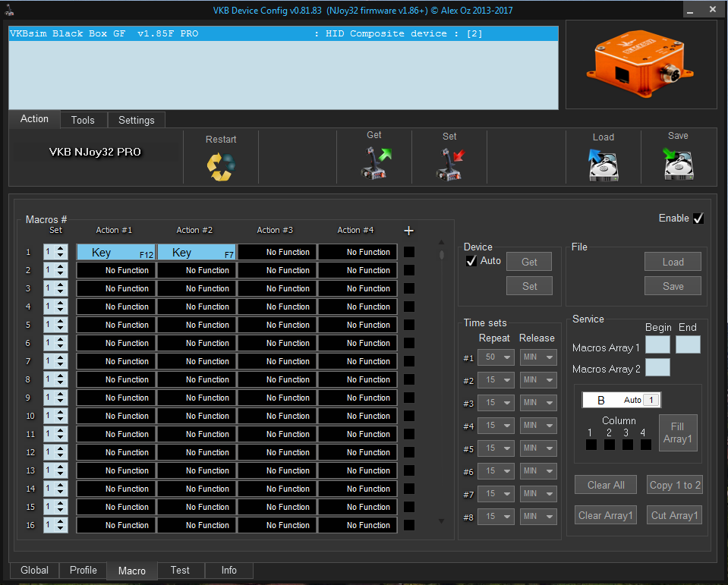Screen dimensions: 728x585
Task: Click the plus icon above macro checkboxes
Action: tap(408, 231)
